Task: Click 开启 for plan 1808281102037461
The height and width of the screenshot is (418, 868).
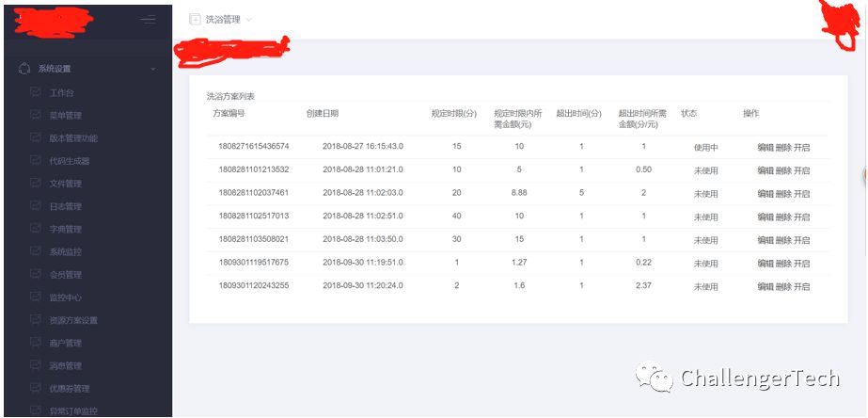Action: pyautogui.click(x=801, y=194)
